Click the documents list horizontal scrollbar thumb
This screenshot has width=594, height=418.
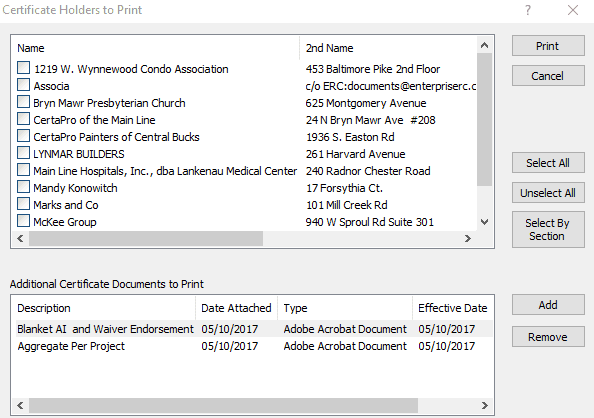pos(224,405)
